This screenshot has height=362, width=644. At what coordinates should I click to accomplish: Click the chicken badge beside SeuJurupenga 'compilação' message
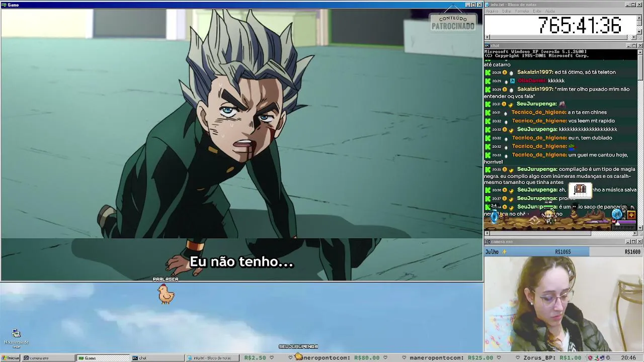[x=511, y=170]
